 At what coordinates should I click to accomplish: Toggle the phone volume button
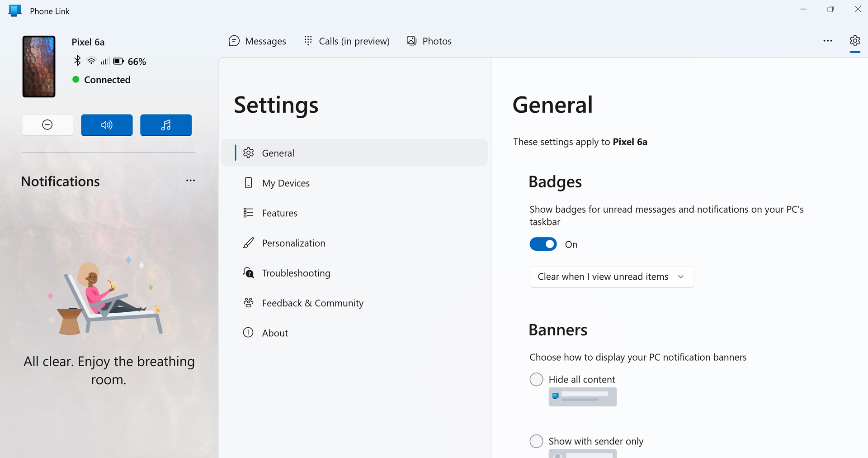107,125
